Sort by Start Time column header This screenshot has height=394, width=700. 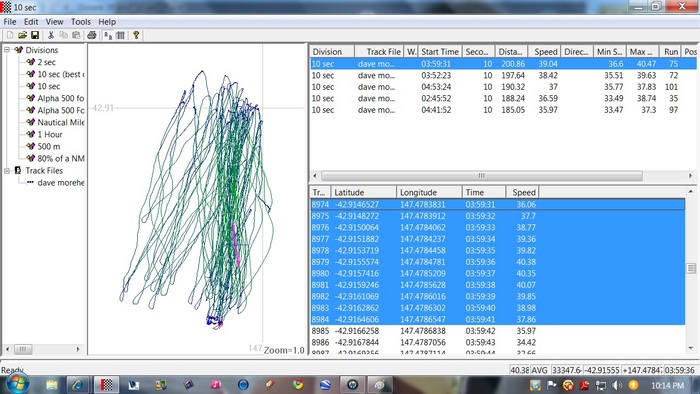pos(439,52)
